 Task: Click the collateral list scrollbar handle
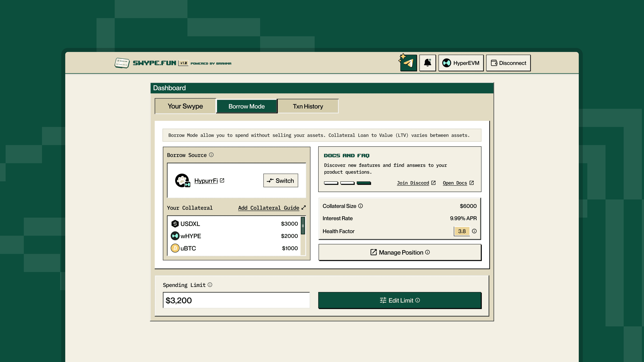click(303, 226)
